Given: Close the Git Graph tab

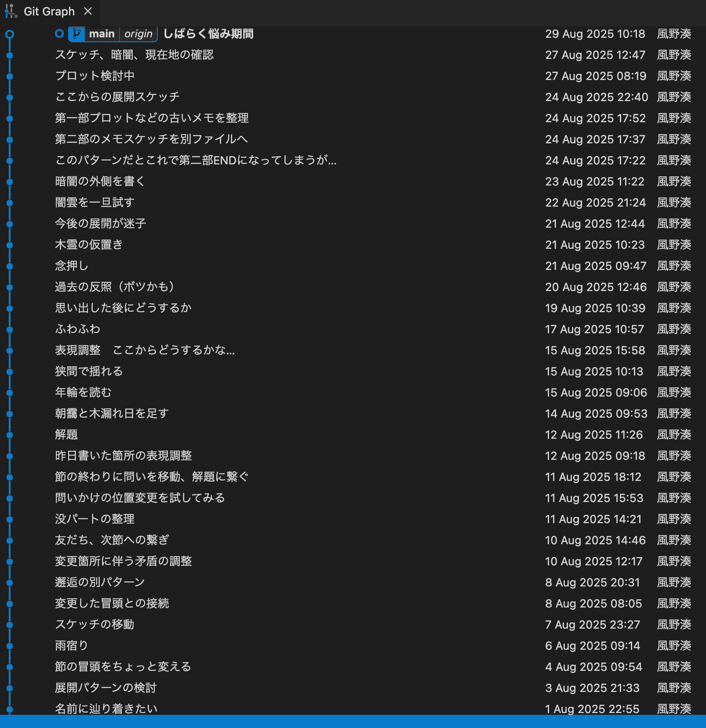Looking at the screenshot, I should tap(88, 11).
